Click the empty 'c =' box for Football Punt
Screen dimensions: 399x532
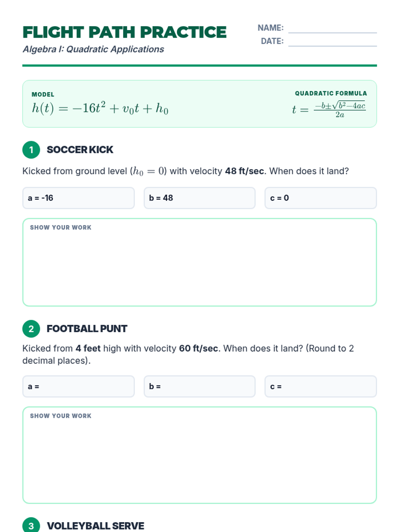[x=321, y=386]
